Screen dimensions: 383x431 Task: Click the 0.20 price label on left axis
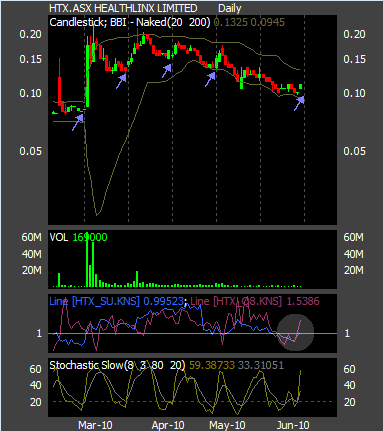(30, 34)
